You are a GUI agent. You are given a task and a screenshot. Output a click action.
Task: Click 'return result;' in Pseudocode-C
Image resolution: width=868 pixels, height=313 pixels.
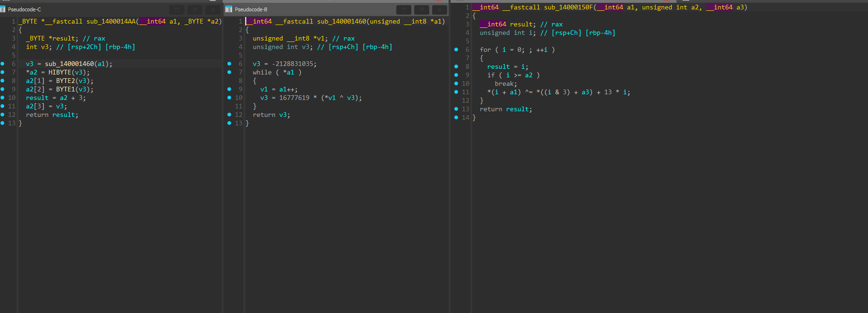(x=52, y=115)
